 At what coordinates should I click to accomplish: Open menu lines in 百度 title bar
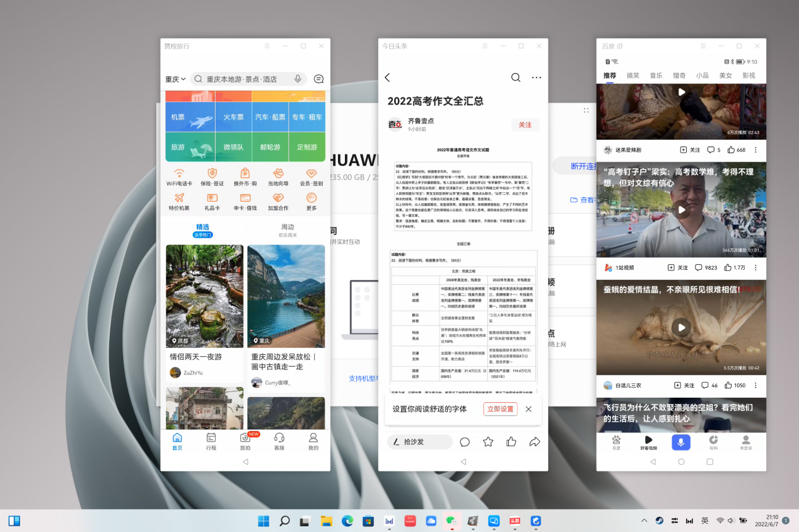(x=703, y=46)
